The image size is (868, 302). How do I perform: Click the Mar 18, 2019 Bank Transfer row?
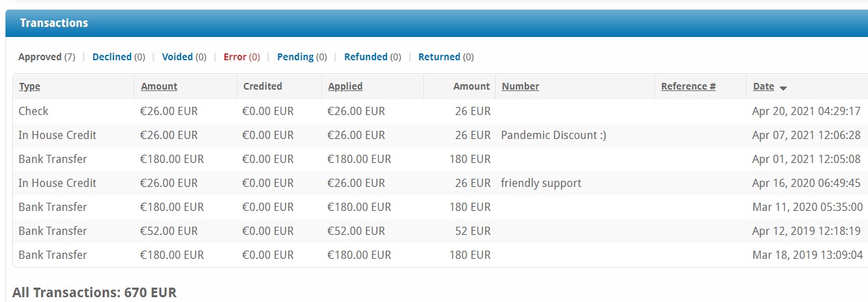tap(440, 255)
